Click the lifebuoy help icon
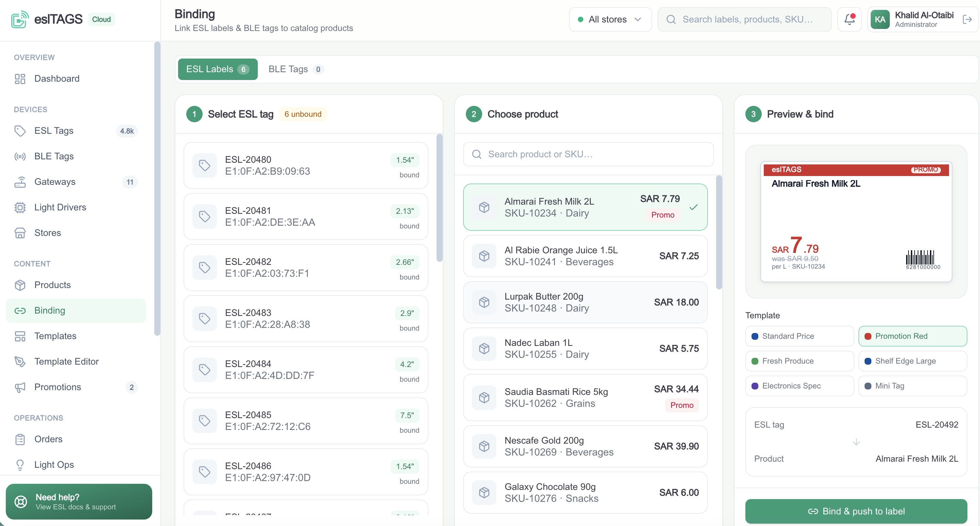This screenshot has width=980, height=526. tap(21, 502)
